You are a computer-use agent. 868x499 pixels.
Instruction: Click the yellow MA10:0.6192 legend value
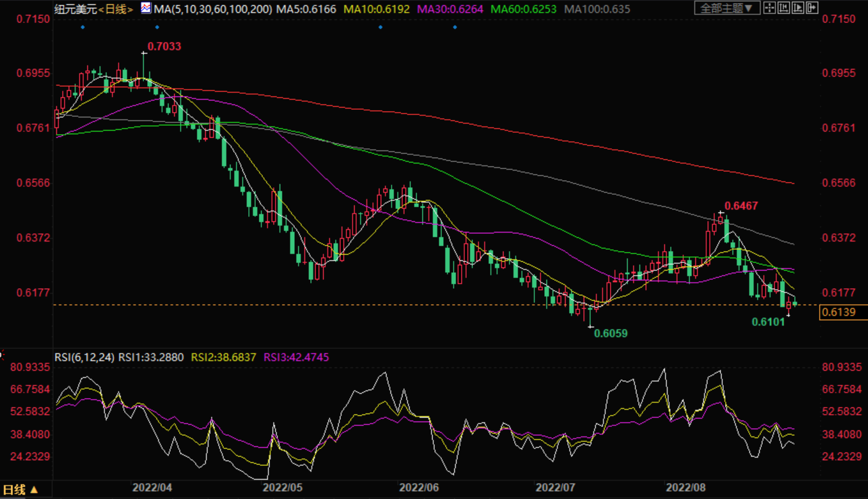376,9
